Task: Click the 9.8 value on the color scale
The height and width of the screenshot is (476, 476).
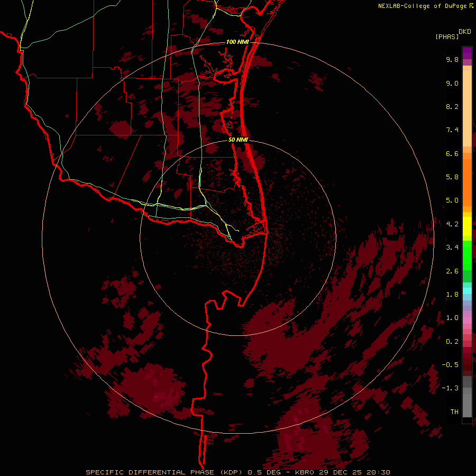Action: 452,59
